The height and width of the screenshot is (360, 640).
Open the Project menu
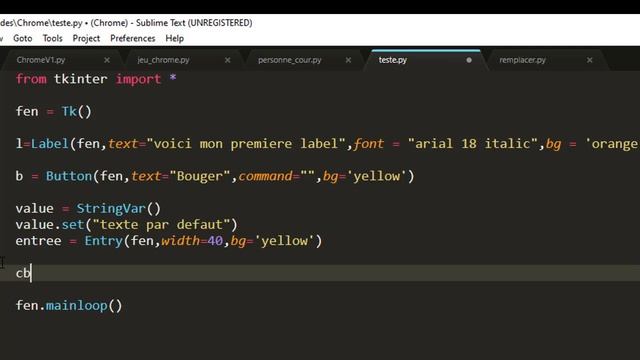(86, 38)
